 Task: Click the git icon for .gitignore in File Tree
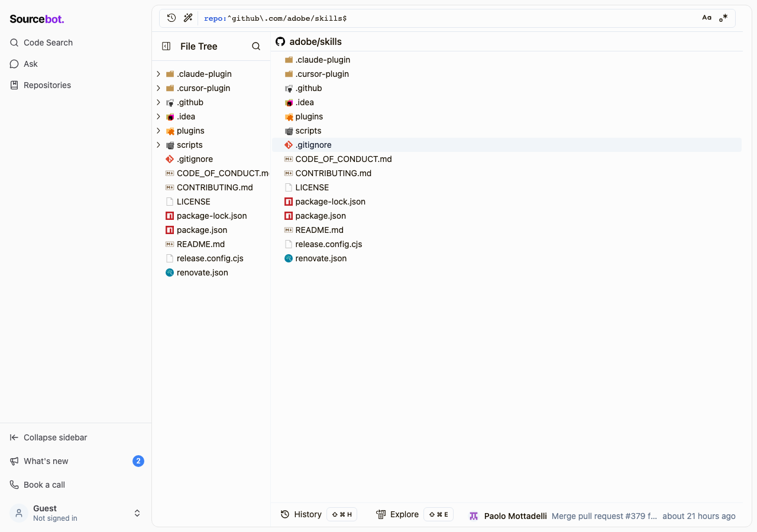click(x=170, y=159)
